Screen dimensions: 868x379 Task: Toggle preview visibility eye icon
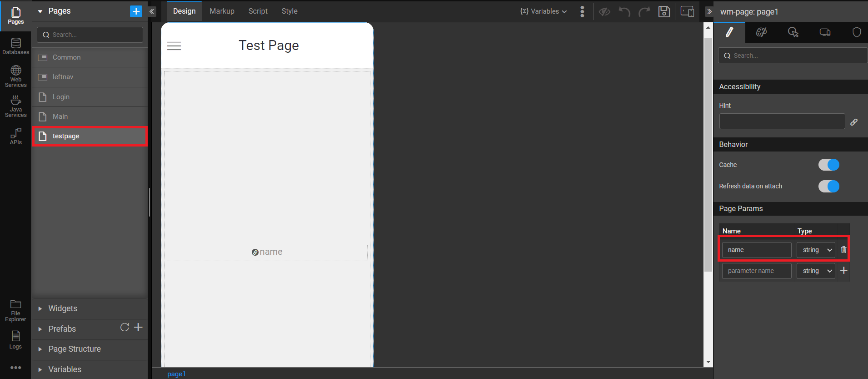(x=604, y=11)
